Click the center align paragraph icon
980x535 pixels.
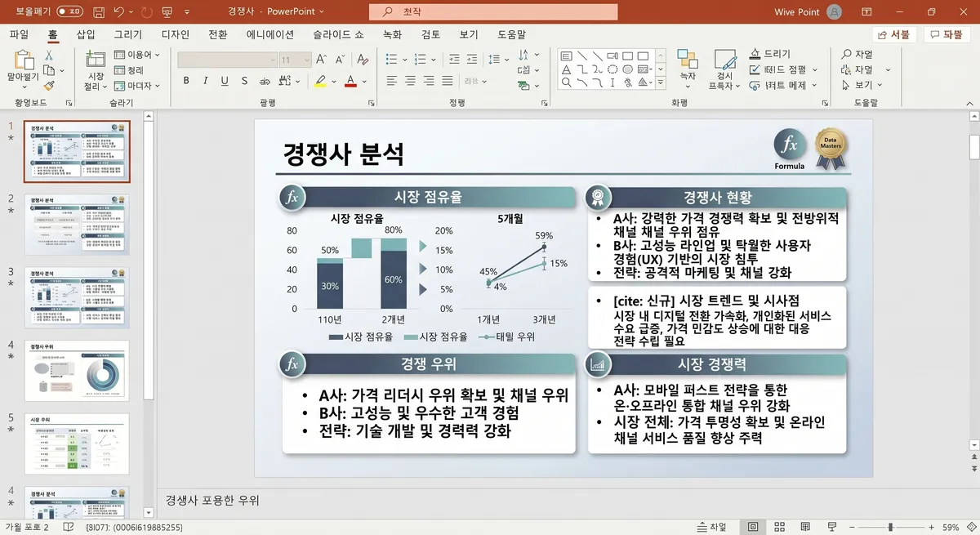412,81
